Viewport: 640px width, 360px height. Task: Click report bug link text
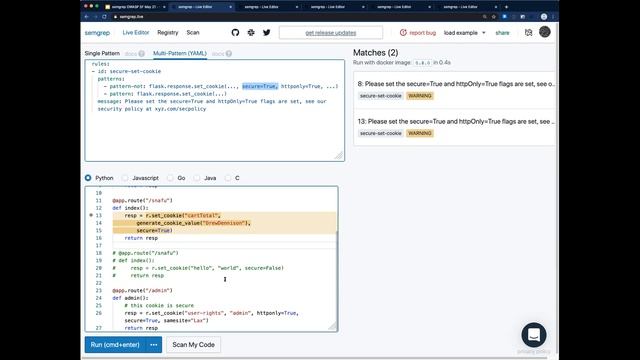(x=422, y=33)
